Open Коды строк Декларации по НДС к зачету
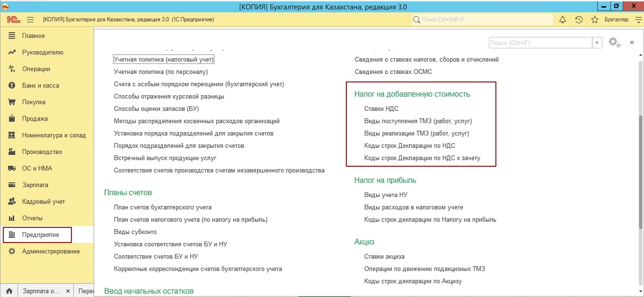Screen dimensions: 644x297 [x=422, y=158]
